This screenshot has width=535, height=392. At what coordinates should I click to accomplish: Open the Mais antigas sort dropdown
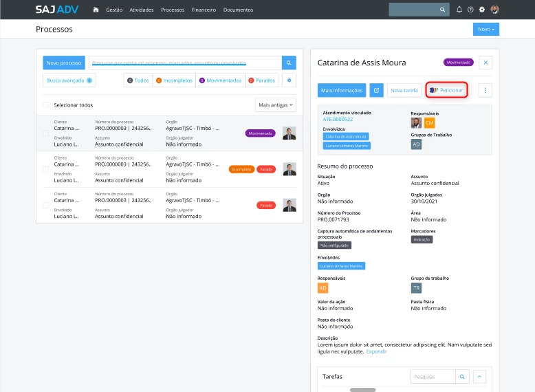coord(275,105)
